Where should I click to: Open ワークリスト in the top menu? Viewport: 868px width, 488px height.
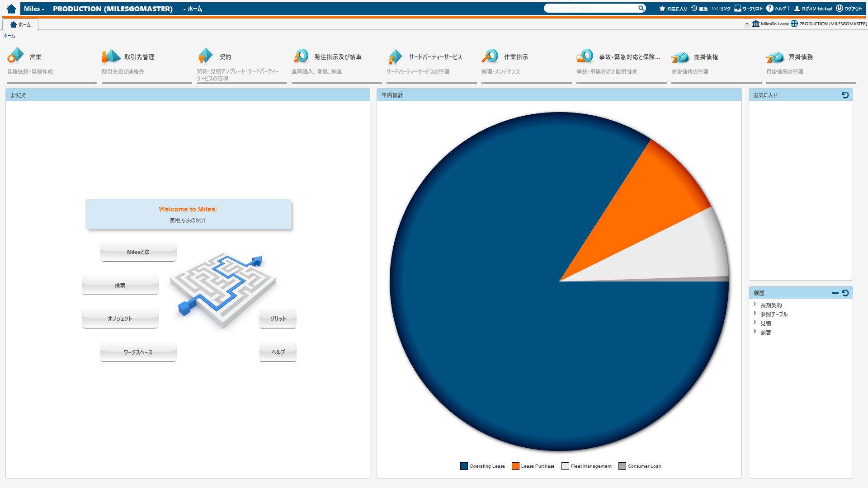(748, 9)
